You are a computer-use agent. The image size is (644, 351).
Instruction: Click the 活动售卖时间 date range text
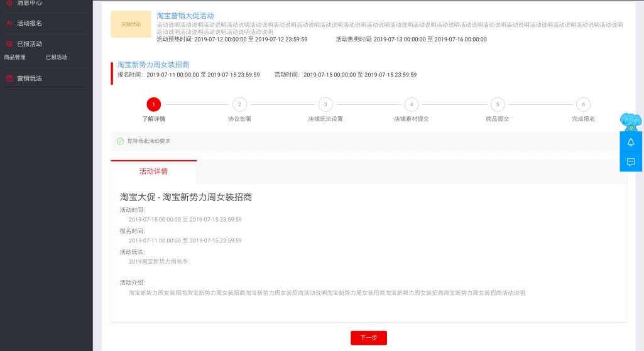(x=411, y=40)
